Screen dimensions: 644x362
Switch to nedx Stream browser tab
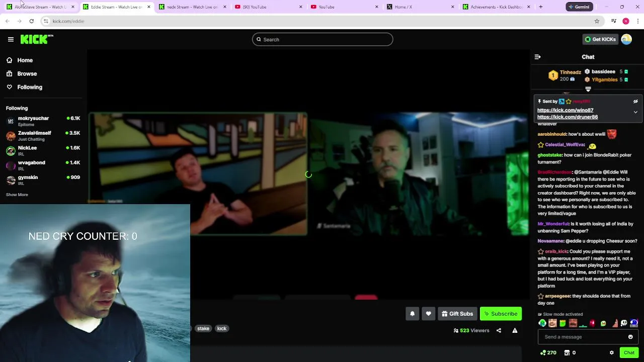[x=191, y=7]
